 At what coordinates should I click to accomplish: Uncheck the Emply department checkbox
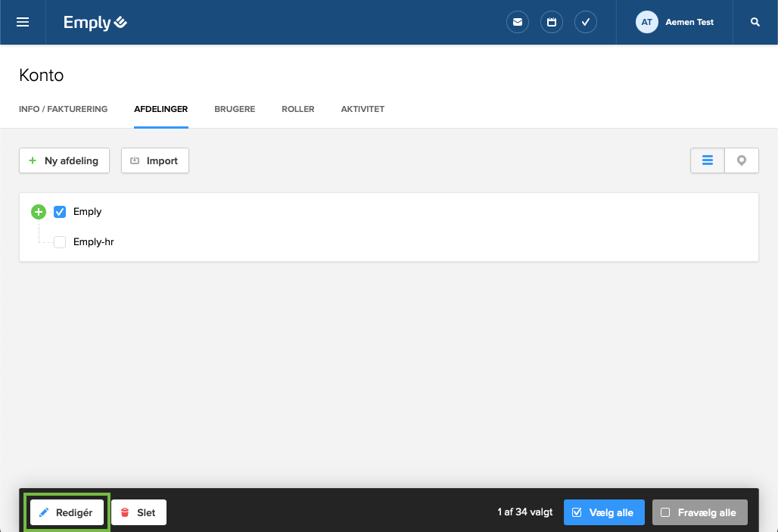click(61, 212)
